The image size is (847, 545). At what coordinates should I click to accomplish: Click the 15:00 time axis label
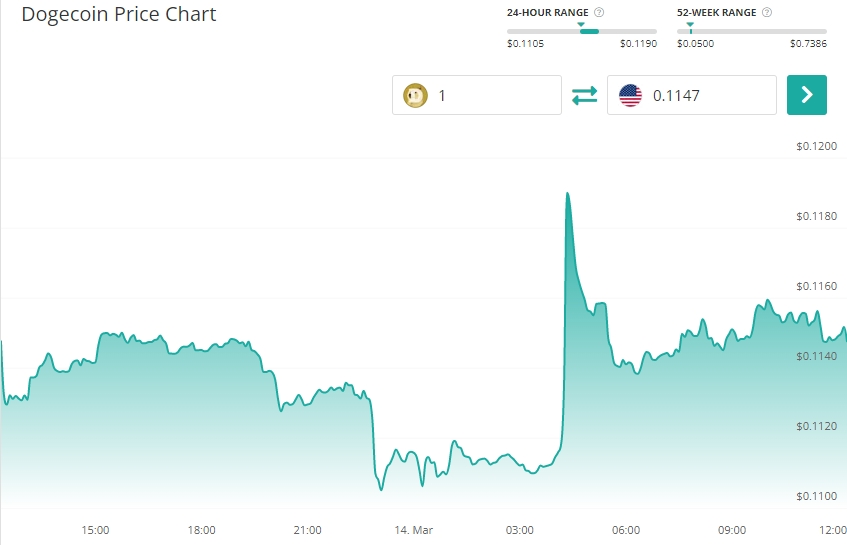click(x=95, y=530)
